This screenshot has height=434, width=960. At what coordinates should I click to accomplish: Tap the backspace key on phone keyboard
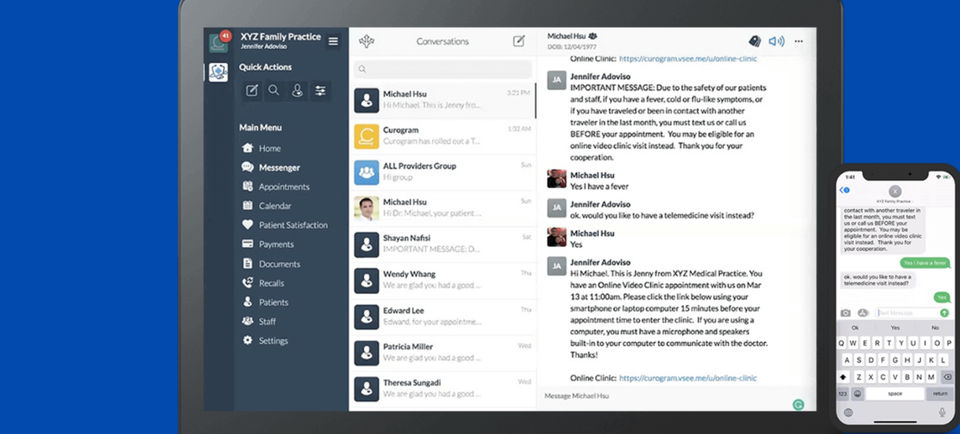947,376
